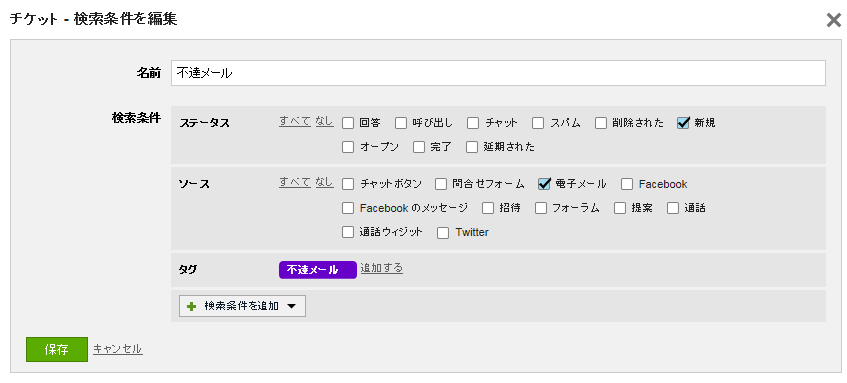Select すべて in the ソース row
The height and width of the screenshot is (383, 847).
[x=295, y=182]
